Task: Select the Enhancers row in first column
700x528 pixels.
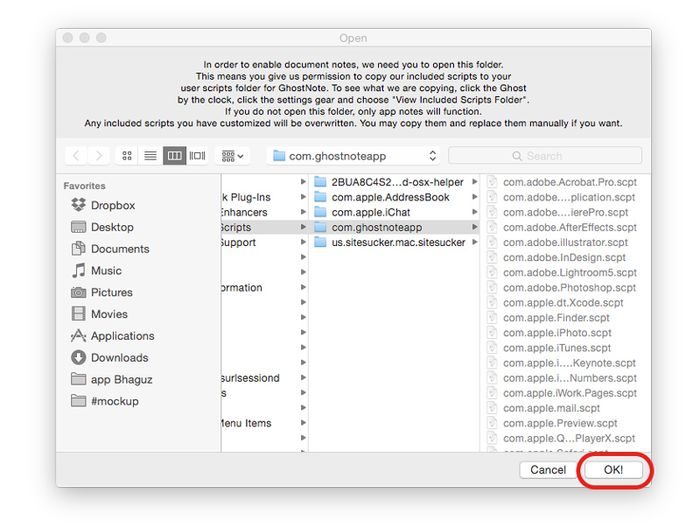Action: coord(264,212)
